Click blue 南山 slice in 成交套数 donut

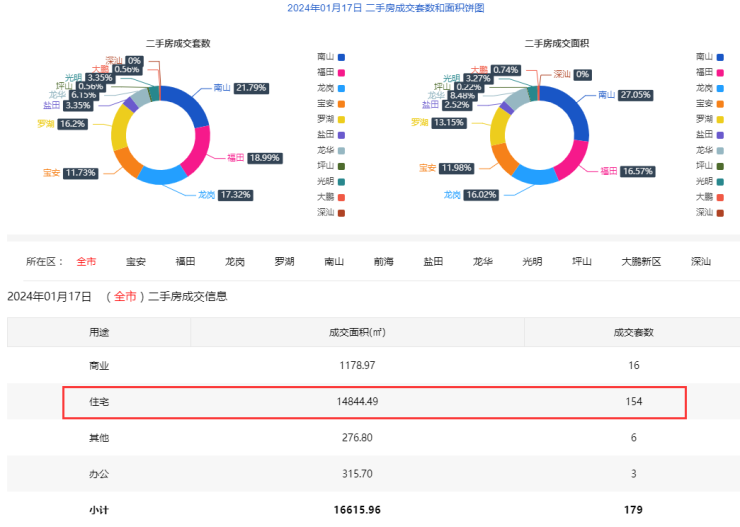pyautogui.click(x=191, y=102)
